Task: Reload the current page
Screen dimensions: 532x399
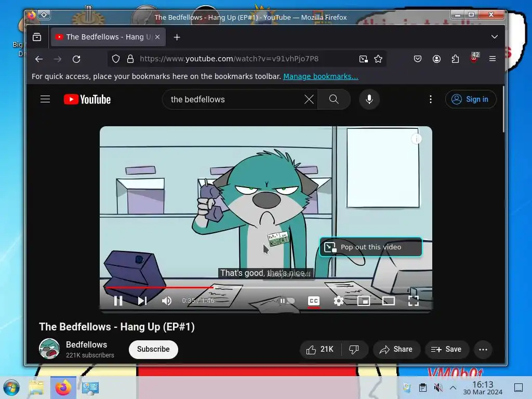Action: click(x=76, y=59)
